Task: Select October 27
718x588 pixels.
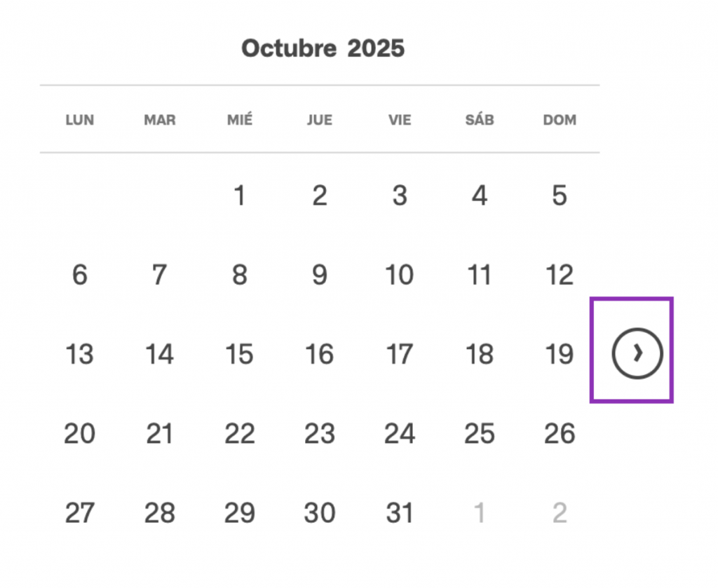Action: [79, 514]
